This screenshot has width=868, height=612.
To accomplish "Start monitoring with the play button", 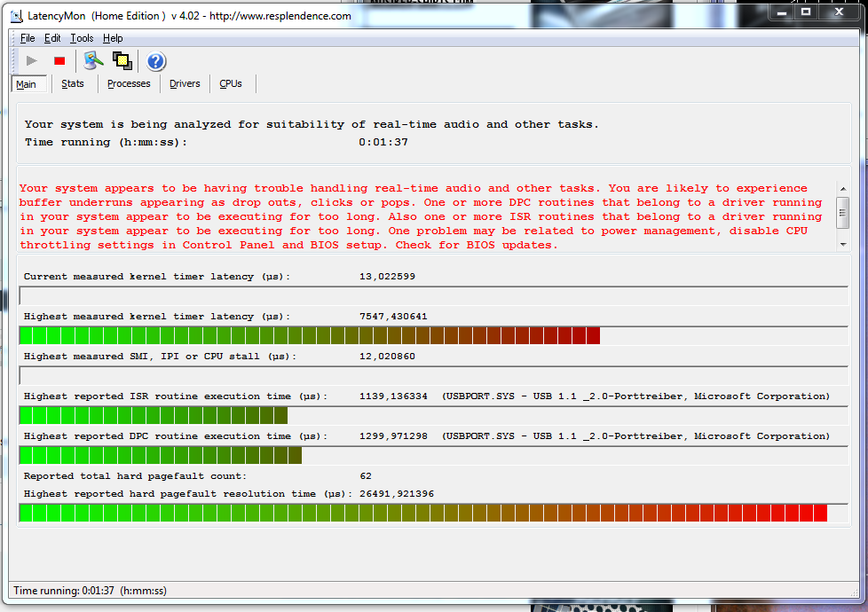I will tap(32, 61).
